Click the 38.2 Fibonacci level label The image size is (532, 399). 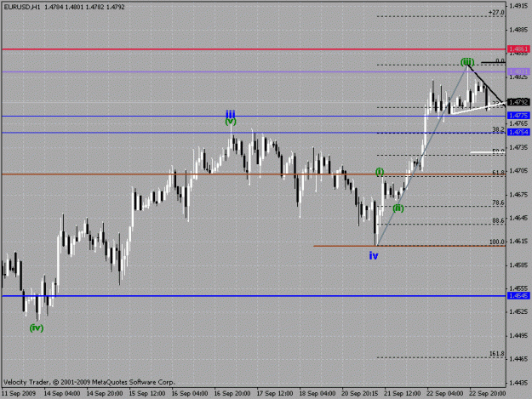pyautogui.click(x=499, y=129)
